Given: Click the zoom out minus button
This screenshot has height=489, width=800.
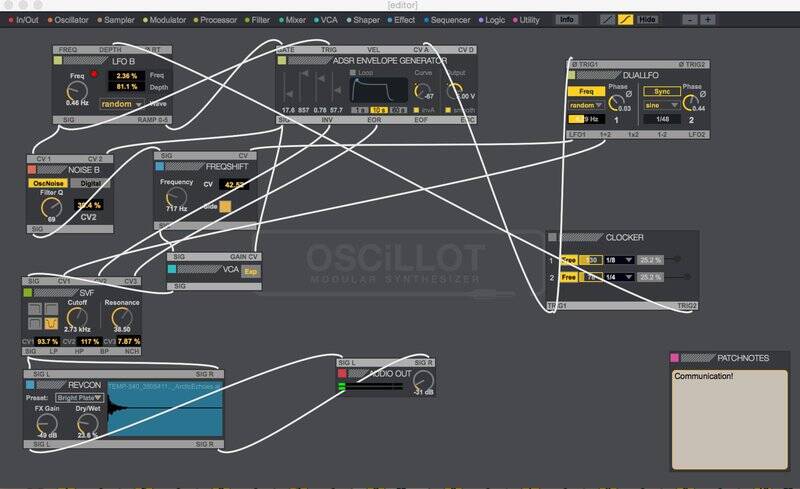Looking at the screenshot, I should 690,19.
